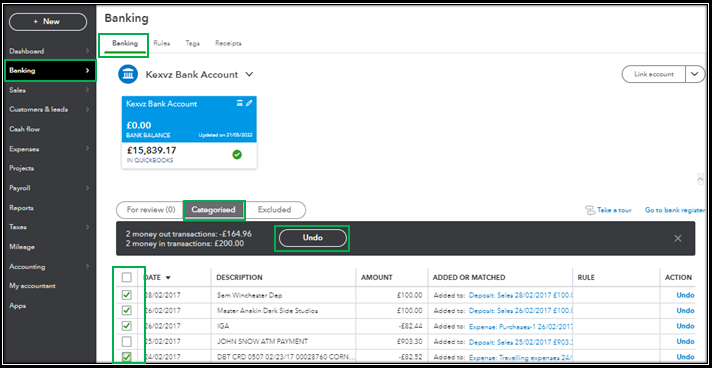Click the AMOUNT column header
Screen dimensions: 713x368
377,277
